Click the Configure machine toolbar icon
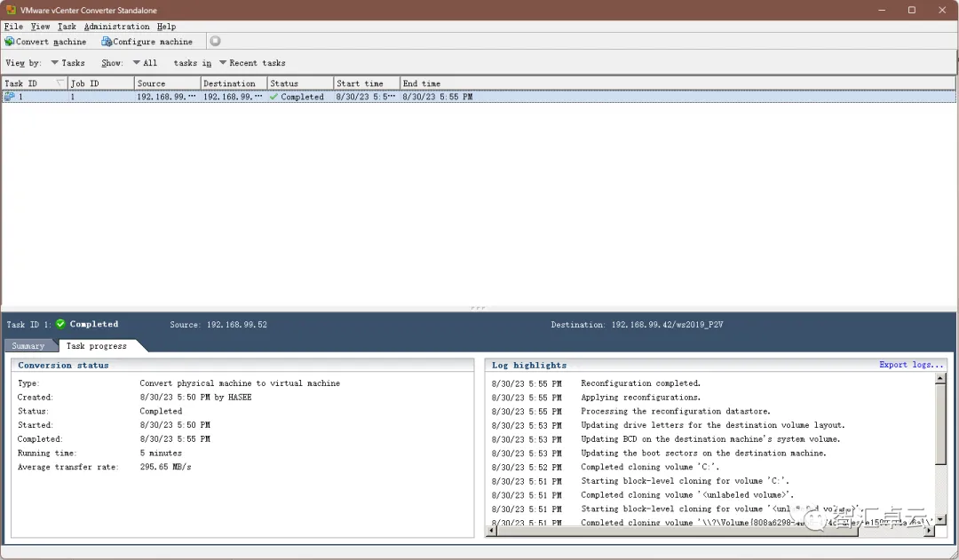959x560 pixels. click(x=107, y=42)
